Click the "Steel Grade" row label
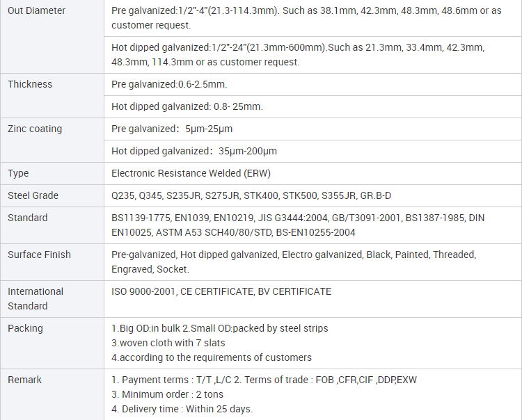Screen dimensions: 522x420 (x=33, y=195)
